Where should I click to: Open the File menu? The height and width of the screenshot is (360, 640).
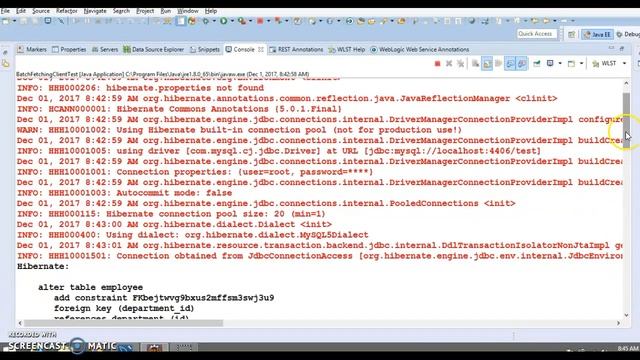(x=5, y=11)
